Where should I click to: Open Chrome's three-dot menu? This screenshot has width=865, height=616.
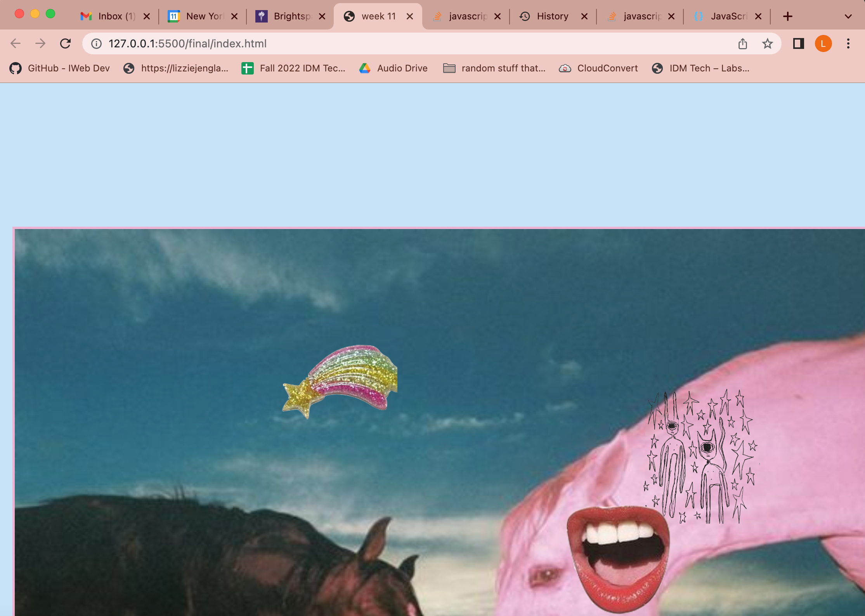(848, 43)
